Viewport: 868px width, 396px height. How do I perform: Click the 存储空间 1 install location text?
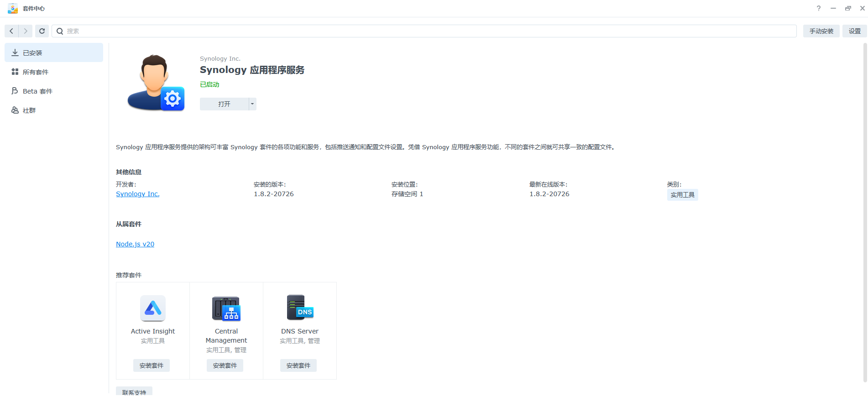pyautogui.click(x=407, y=194)
